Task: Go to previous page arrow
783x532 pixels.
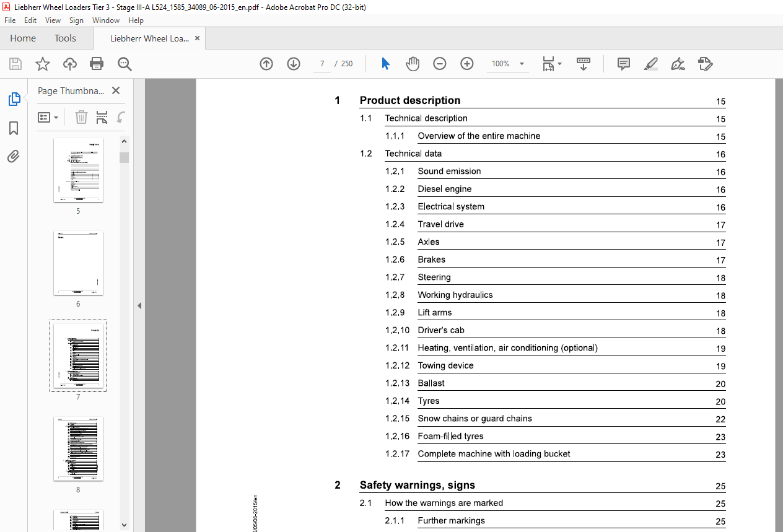Action: (x=266, y=64)
